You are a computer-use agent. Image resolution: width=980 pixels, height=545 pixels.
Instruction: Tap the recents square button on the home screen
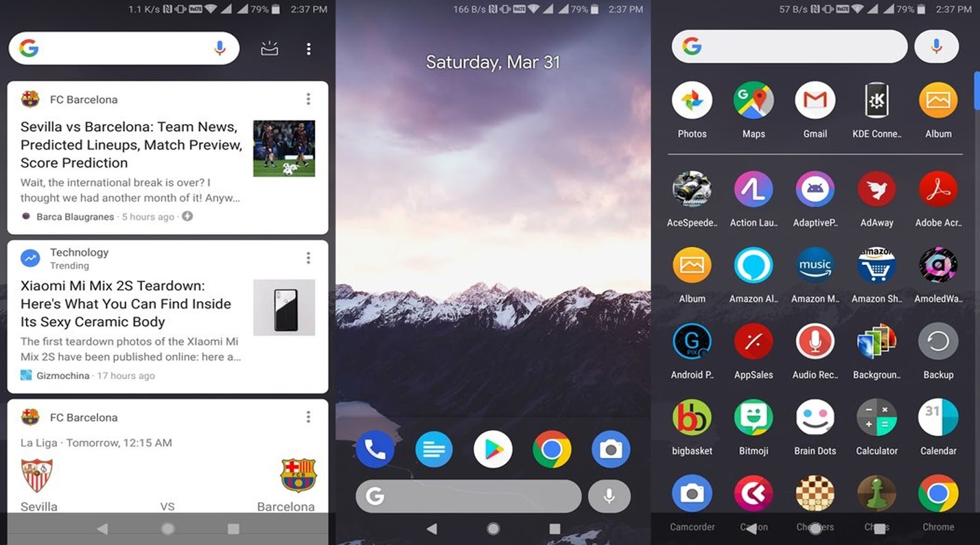coord(555,528)
